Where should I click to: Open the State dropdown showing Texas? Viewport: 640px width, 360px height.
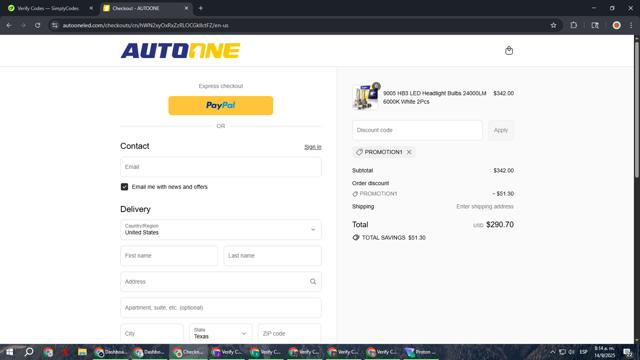click(x=220, y=333)
